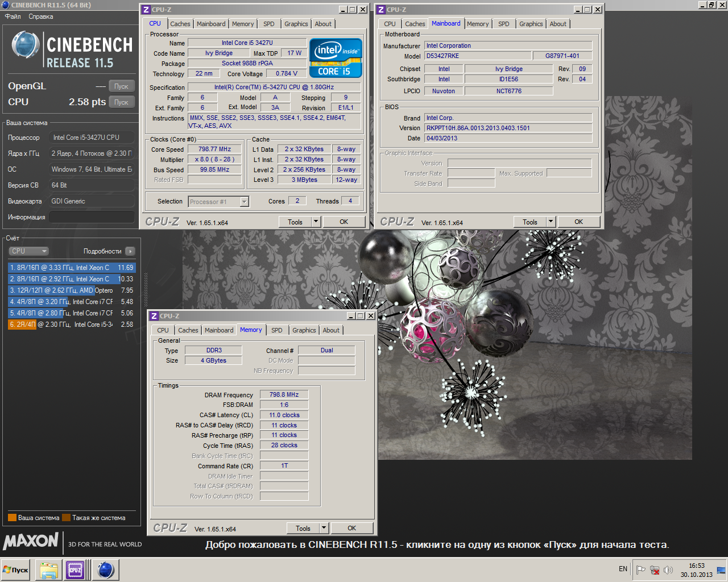Open the Selection Processor #1 dropdown
Viewport: 728px width, 582px height.
pos(244,202)
